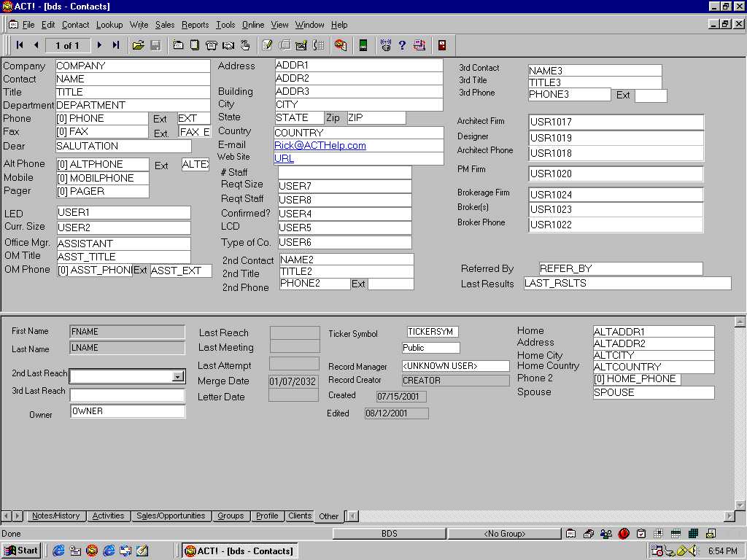Click the 6:54 PM system clock
Screen dimensions: 747x560
coord(723,551)
